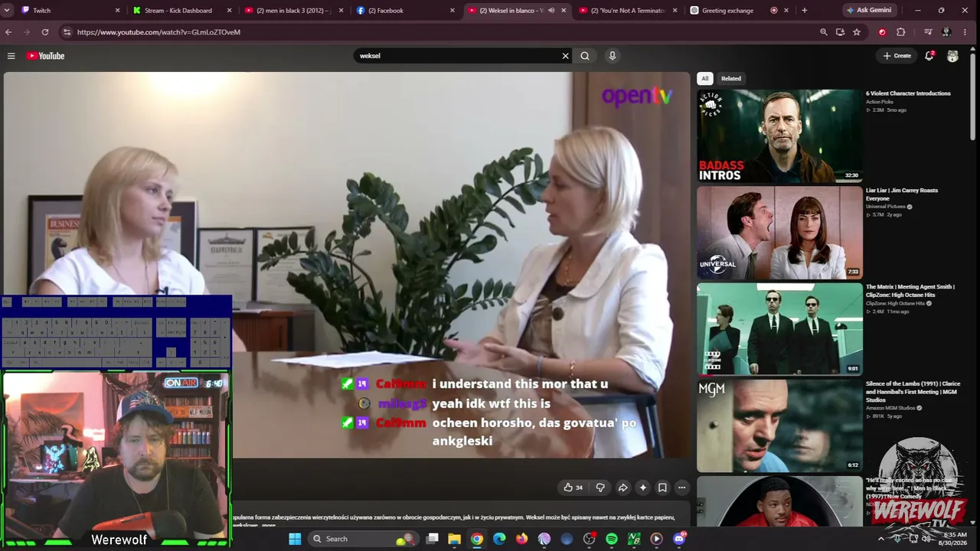Open Chrome media controls icon
The width and height of the screenshot is (980, 551).
pos(928,32)
